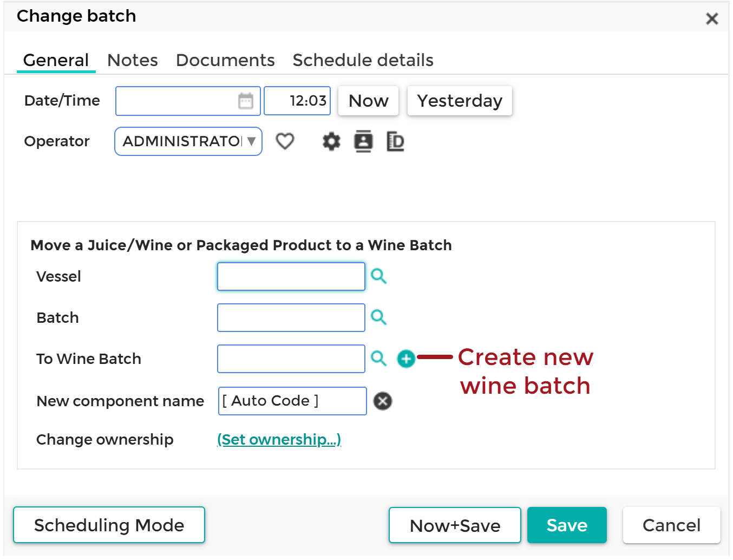Set the date to Yesterday

(x=459, y=101)
